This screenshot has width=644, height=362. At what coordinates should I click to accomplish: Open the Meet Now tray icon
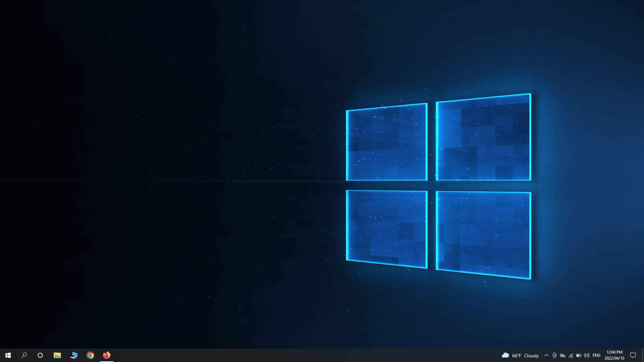click(554, 355)
